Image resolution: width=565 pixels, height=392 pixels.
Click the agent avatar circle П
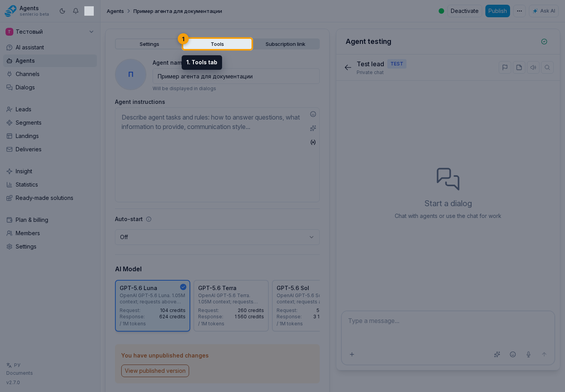point(131,74)
